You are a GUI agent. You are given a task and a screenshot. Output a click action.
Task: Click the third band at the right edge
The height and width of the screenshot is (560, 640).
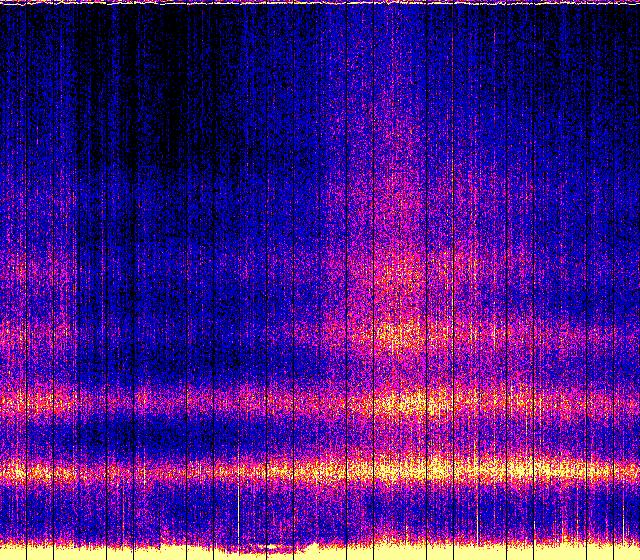pyautogui.click(x=620, y=330)
